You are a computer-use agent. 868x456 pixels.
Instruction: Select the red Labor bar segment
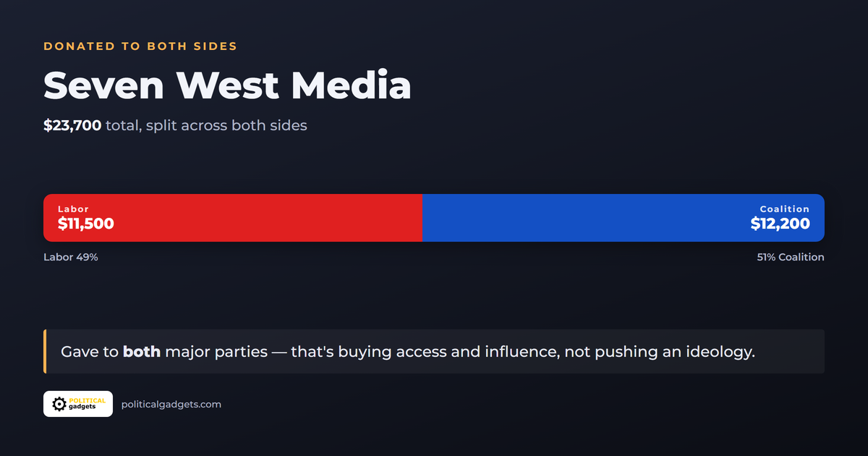[x=233, y=218]
